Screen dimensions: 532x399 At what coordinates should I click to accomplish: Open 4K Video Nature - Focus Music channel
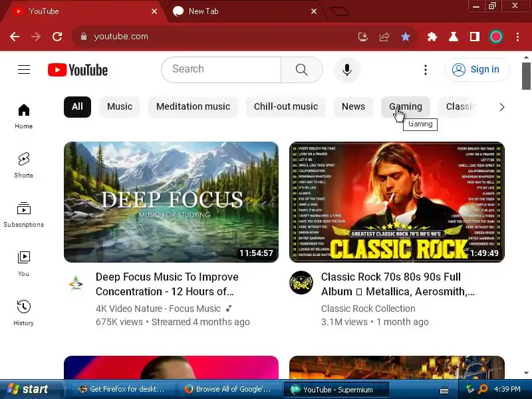[x=158, y=309]
